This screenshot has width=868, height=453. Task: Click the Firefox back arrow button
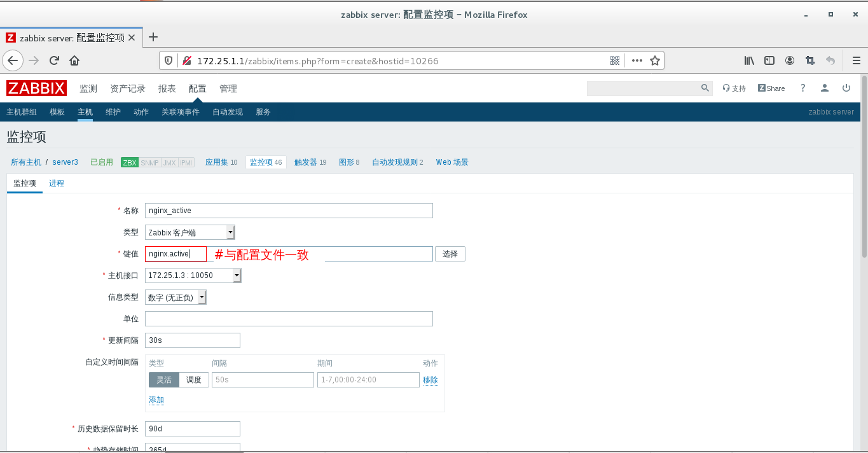click(13, 60)
